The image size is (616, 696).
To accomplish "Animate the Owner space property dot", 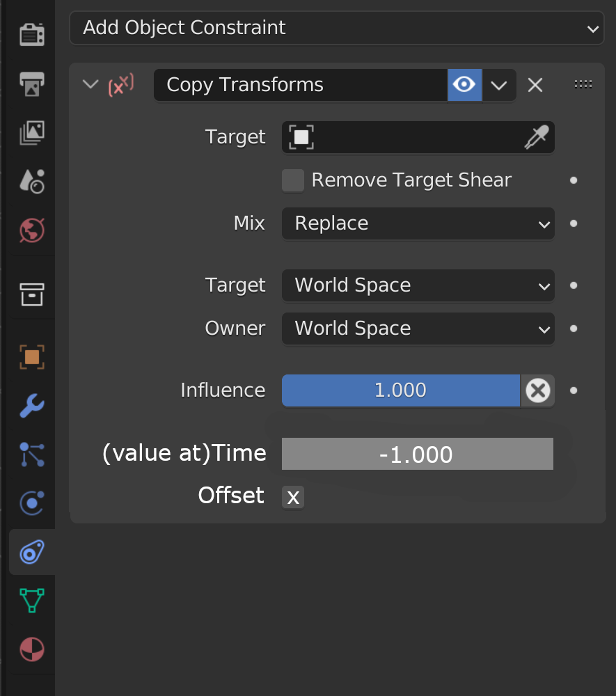I will [x=574, y=329].
